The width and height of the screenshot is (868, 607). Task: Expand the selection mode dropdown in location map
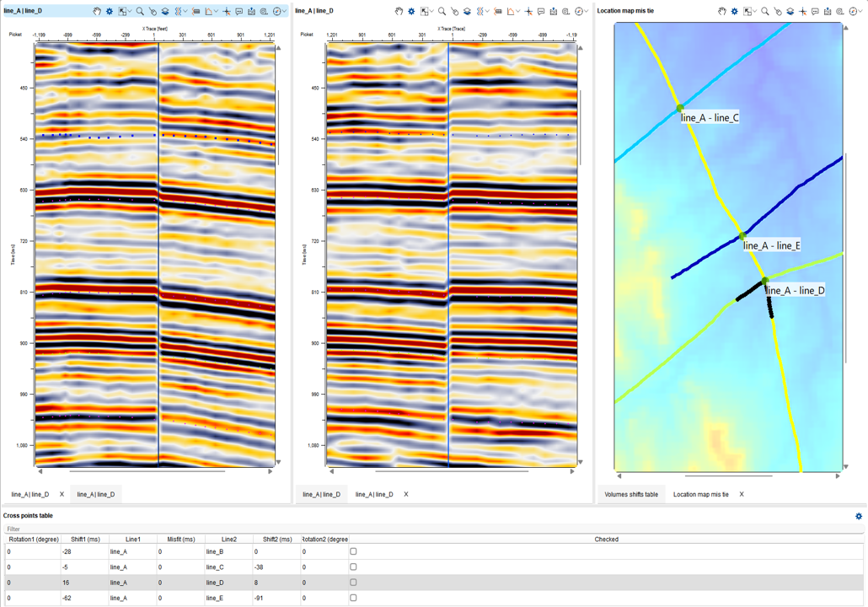click(x=754, y=12)
